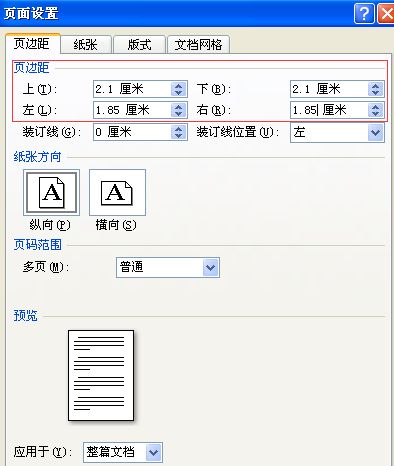Decrease the 左(L) left margin with down arrow

pyautogui.click(x=179, y=114)
